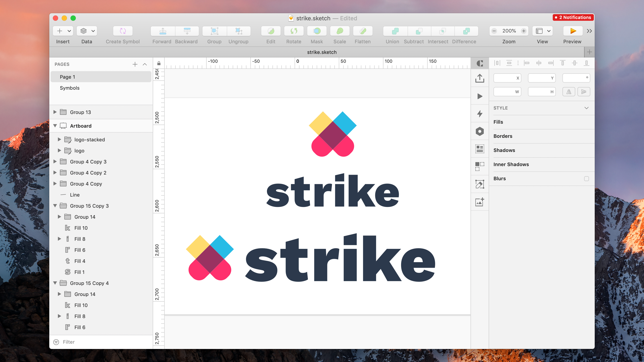Click the Scale tool icon

(x=340, y=31)
